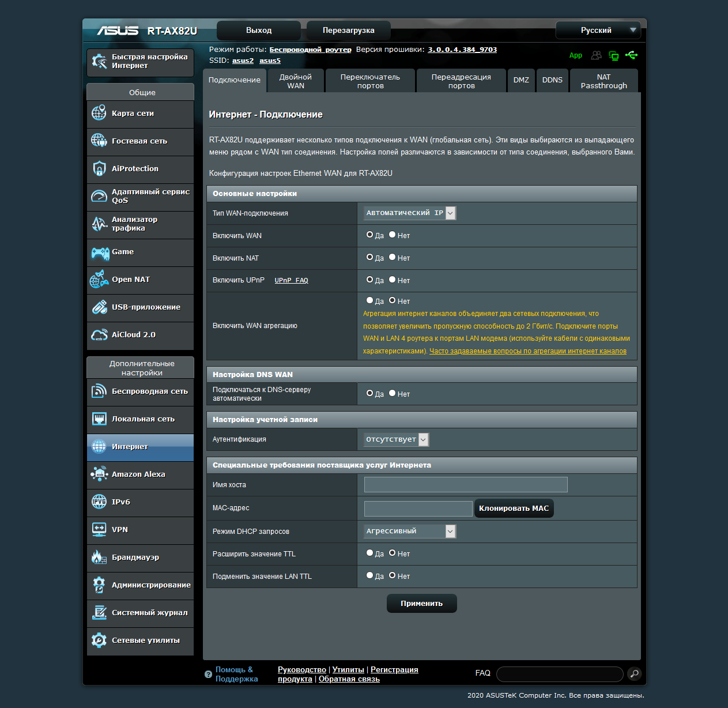The width and height of the screenshot is (728, 708).
Task: Open the DDNS tab
Action: pyautogui.click(x=552, y=81)
